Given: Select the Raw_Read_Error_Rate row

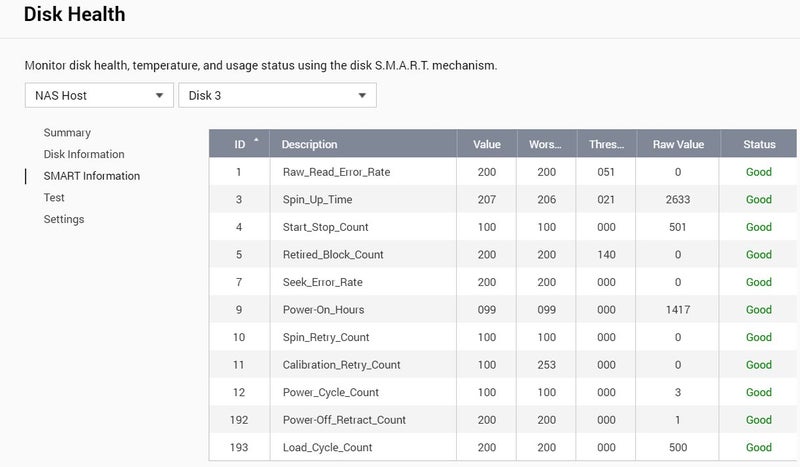Looking at the screenshot, I should coord(336,172).
